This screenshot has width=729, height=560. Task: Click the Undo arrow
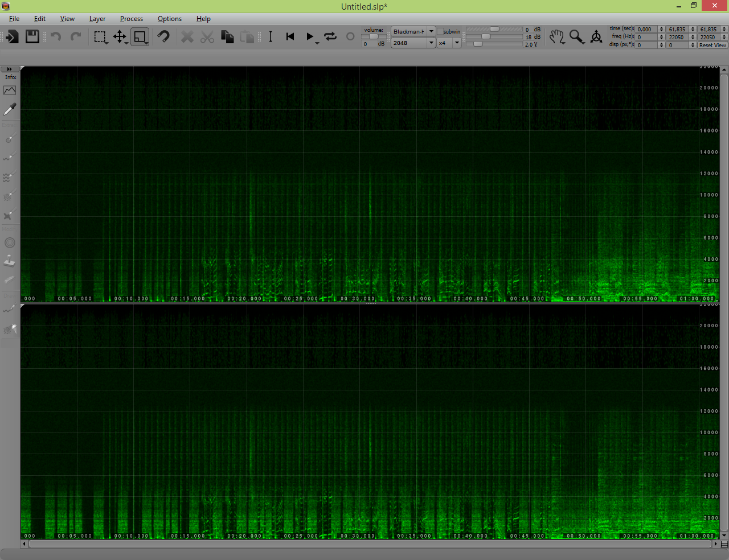point(55,37)
